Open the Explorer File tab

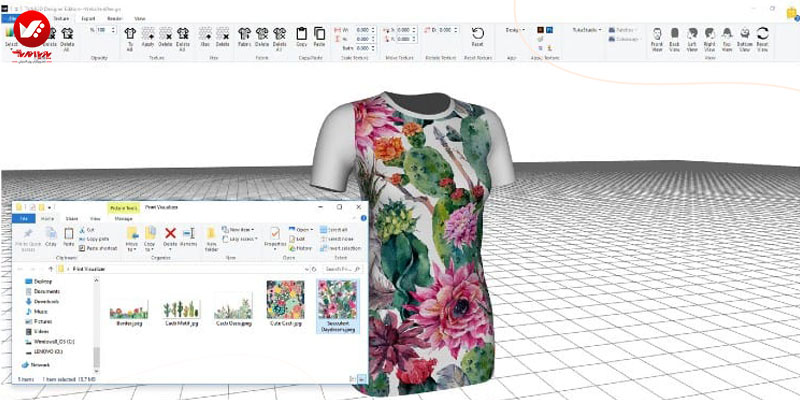[24, 218]
